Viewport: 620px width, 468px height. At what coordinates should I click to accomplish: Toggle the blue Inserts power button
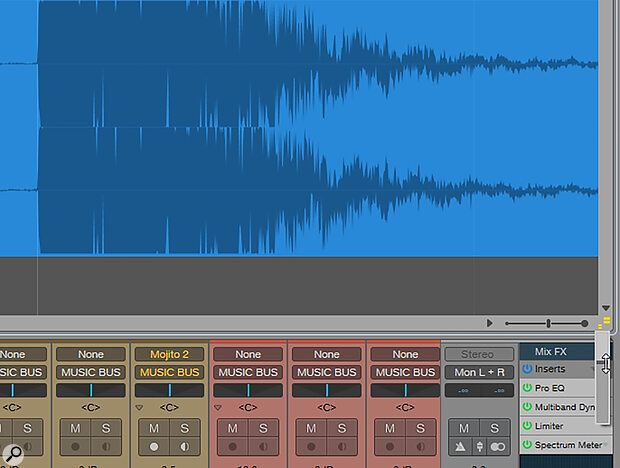527,369
